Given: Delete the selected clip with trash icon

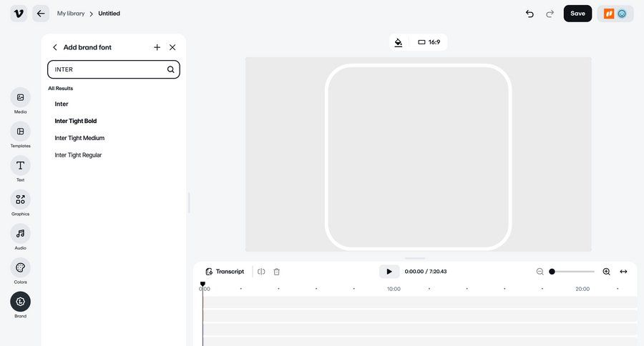Looking at the screenshot, I should (x=277, y=272).
